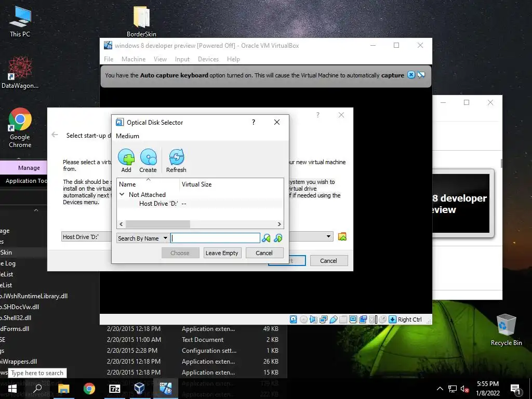Image resolution: width=532 pixels, height=399 pixels.
Task: Select the BorderSkin folder on desktop
Action: [x=141, y=21]
